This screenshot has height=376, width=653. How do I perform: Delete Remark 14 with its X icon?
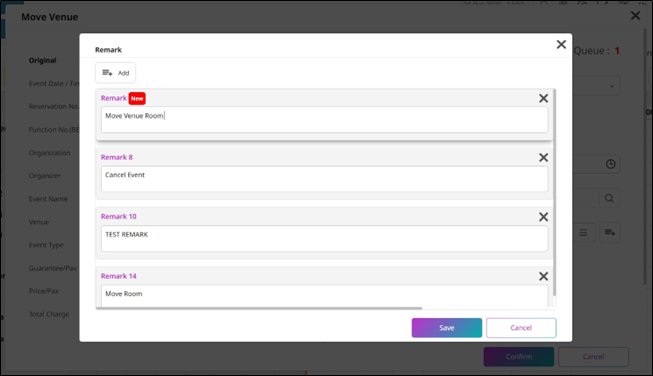[543, 276]
